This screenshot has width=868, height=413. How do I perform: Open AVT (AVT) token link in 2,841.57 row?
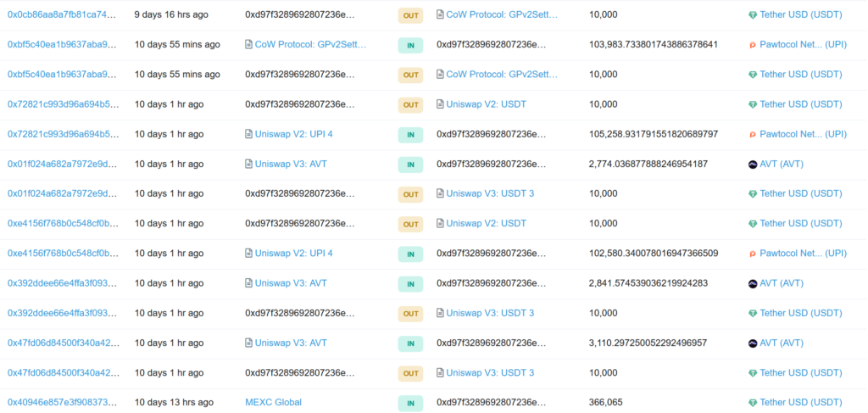pyautogui.click(x=781, y=284)
